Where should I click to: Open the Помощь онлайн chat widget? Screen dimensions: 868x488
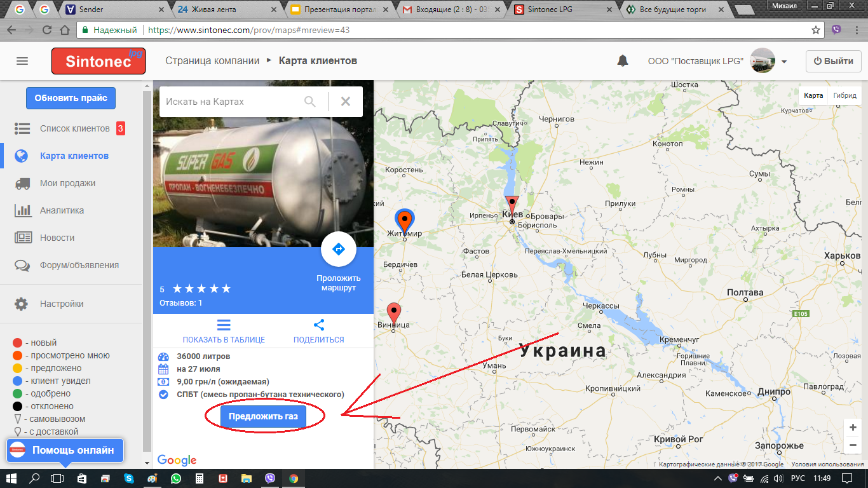click(65, 450)
